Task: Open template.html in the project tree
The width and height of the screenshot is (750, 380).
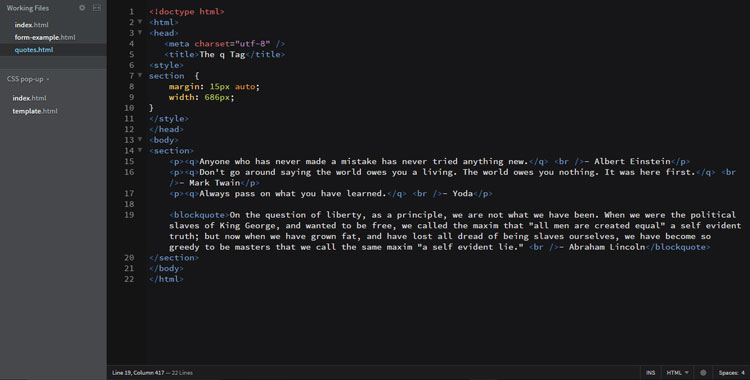Action: click(x=35, y=111)
